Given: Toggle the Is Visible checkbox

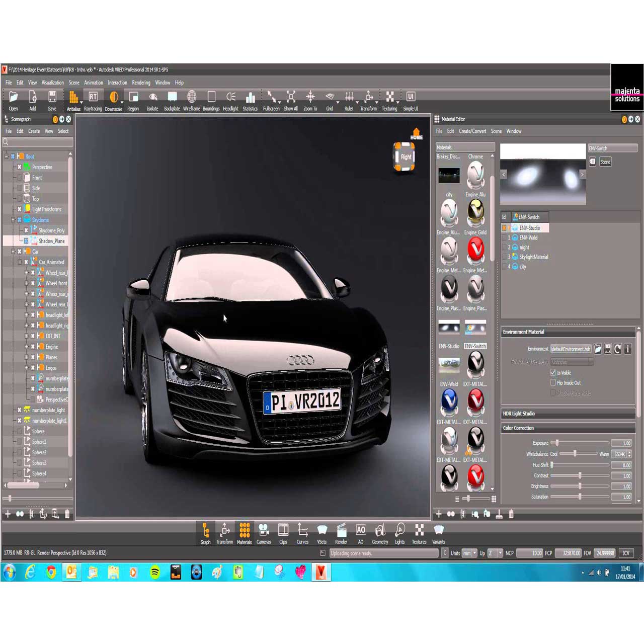Looking at the screenshot, I should [553, 373].
